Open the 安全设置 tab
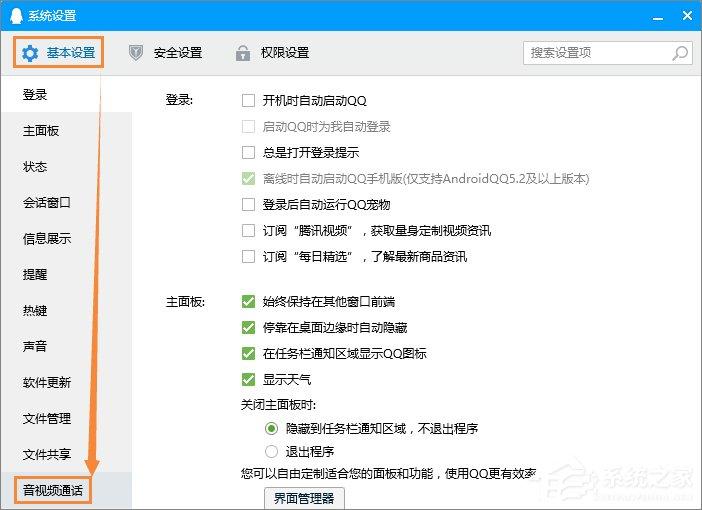Viewport: 702px width, 510px height. pyautogui.click(x=165, y=53)
